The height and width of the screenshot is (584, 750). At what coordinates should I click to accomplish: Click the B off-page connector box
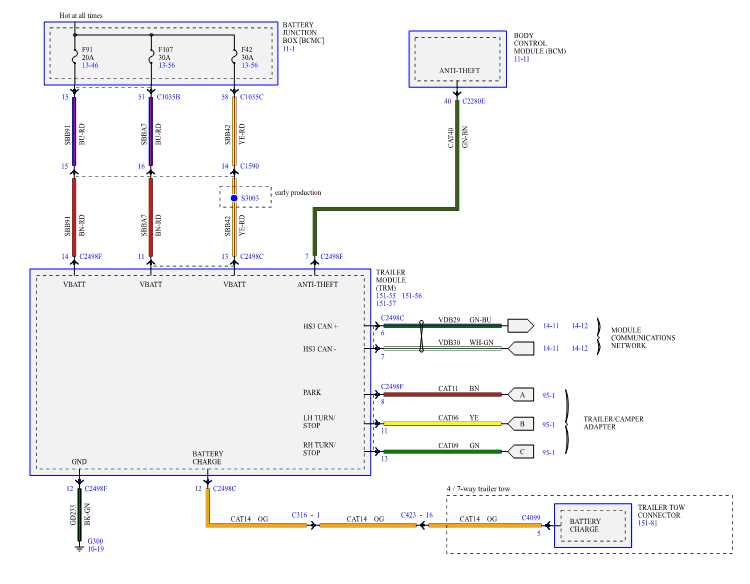point(520,424)
